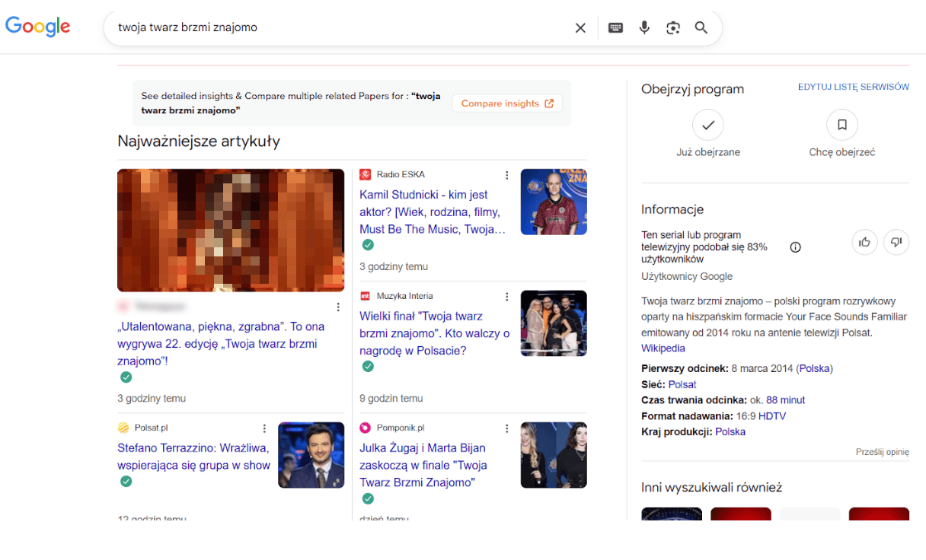Open options menu for Radio ESKA article

click(x=507, y=175)
